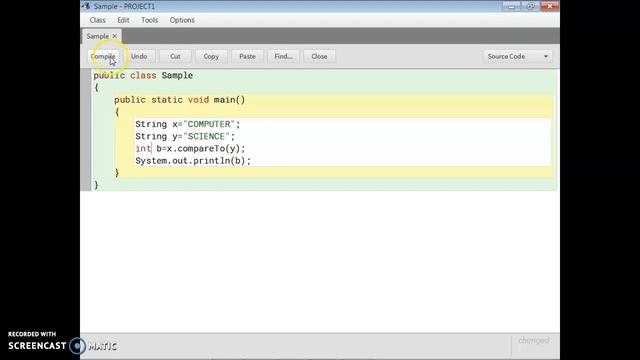Click the BlueJ window title icon
The width and height of the screenshot is (640, 360).
tap(86, 6)
